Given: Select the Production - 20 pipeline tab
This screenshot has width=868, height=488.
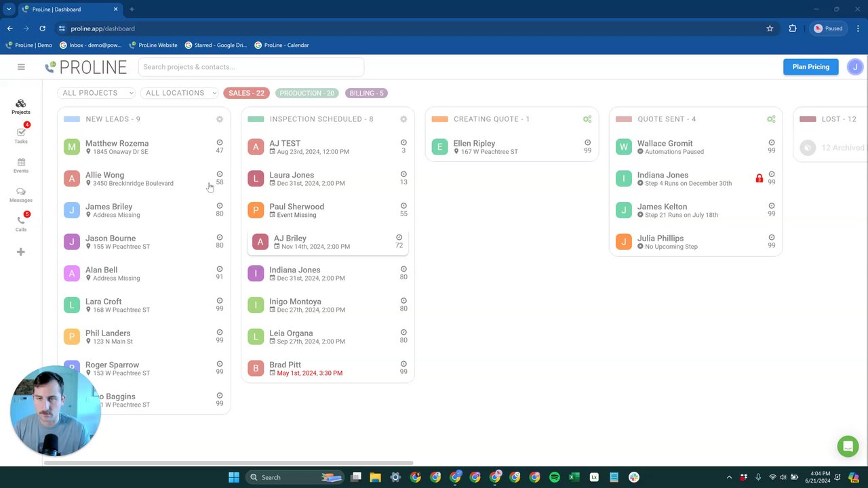Looking at the screenshot, I should point(307,93).
